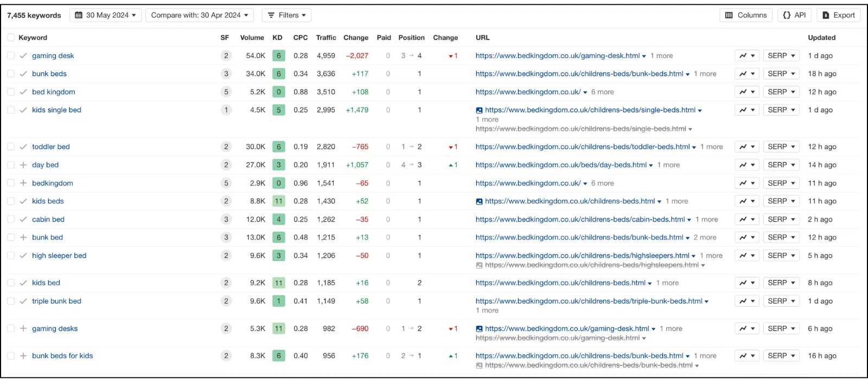Screen dimensions: 868x380
Task: Click the KD badge 1 for triple bunk bed
Action: (x=279, y=301)
